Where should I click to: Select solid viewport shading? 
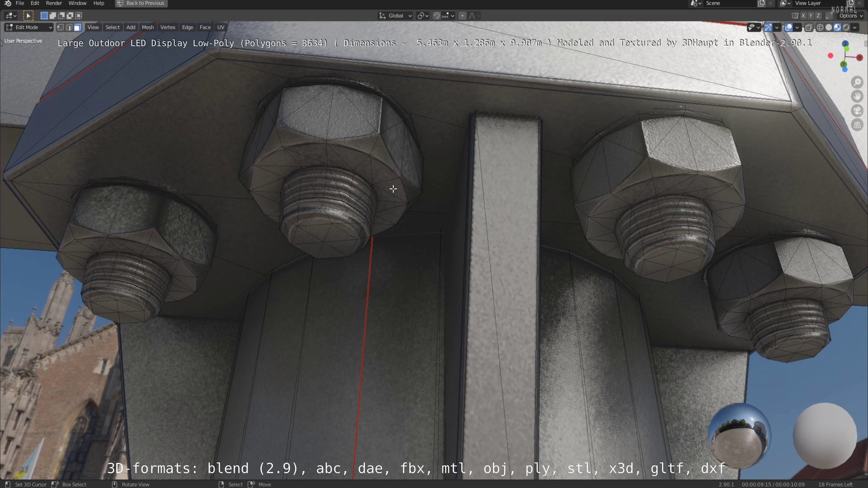point(829,28)
